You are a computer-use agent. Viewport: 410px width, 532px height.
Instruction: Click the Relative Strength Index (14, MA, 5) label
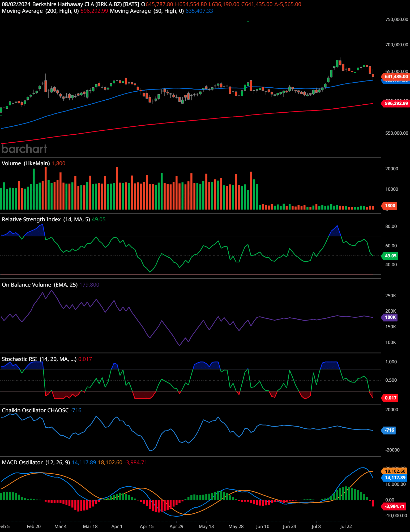pos(46,219)
